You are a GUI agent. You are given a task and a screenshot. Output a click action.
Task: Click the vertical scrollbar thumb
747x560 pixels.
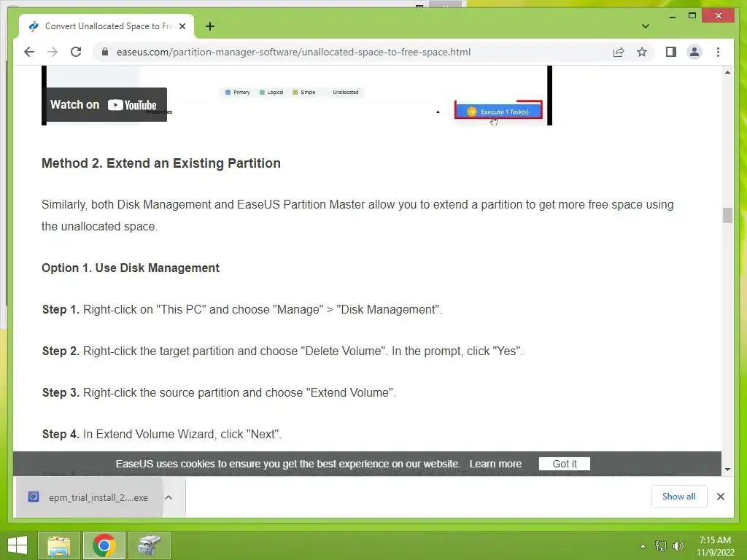click(727, 215)
